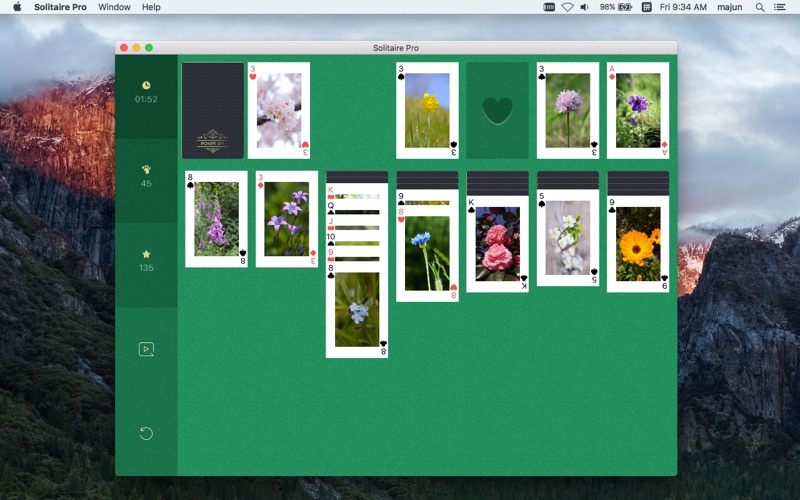The height and width of the screenshot is (500, 800).
Task: Select the queen of spades in stack
Action: coord(357,207)
